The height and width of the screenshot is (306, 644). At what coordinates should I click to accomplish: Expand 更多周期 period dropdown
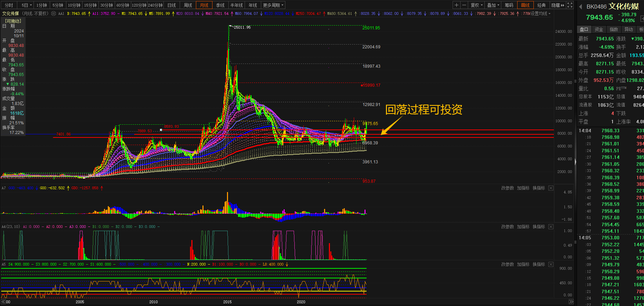pos(273,5)
